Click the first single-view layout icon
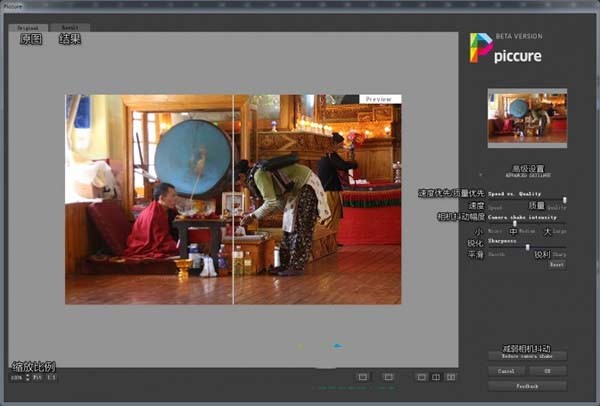 [362, 377]
